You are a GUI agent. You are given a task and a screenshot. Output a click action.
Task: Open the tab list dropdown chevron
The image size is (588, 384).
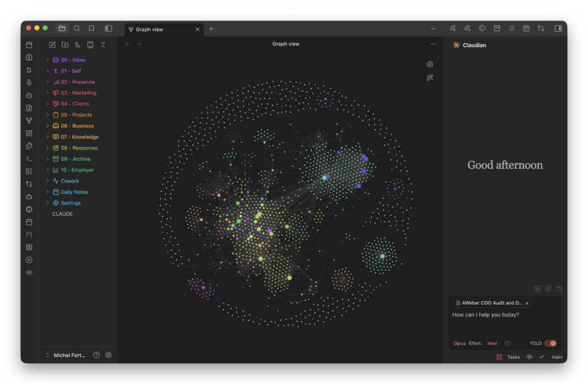point(433,29)
